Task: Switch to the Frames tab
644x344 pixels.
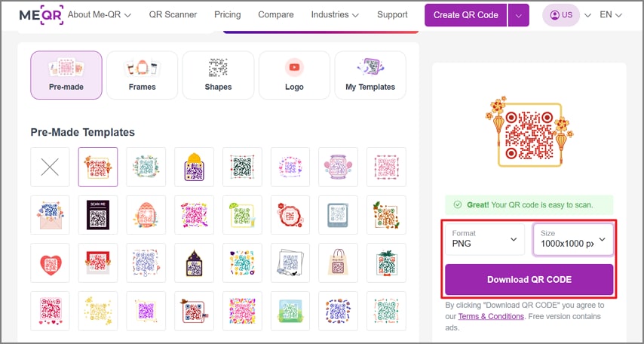Action: 142,75
